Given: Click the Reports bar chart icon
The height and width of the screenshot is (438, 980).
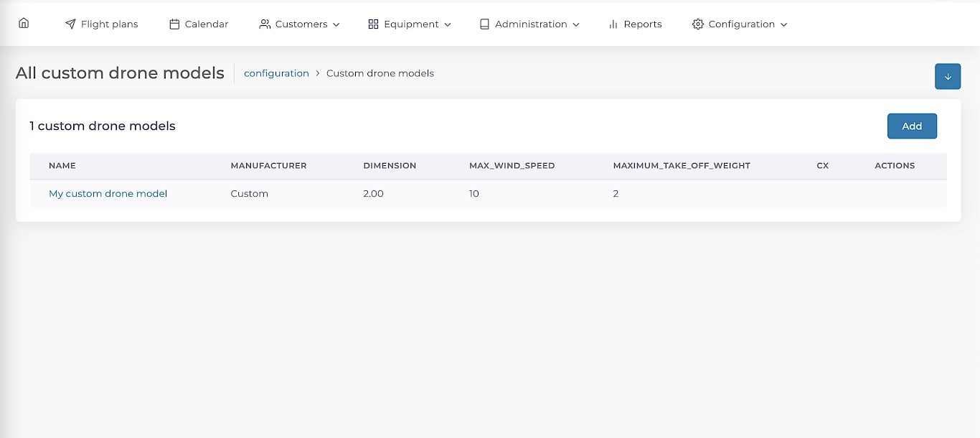Looking at the screenshot, I should (613, 24).
